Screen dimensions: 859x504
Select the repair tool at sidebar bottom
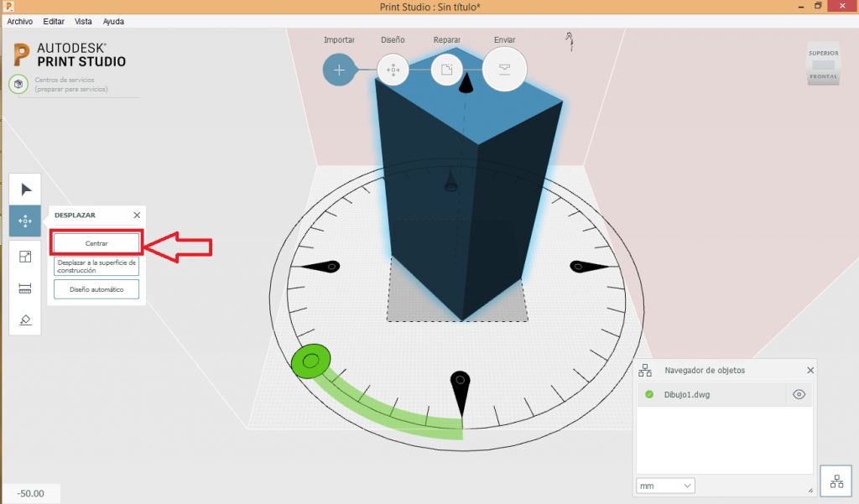point(24,320)
